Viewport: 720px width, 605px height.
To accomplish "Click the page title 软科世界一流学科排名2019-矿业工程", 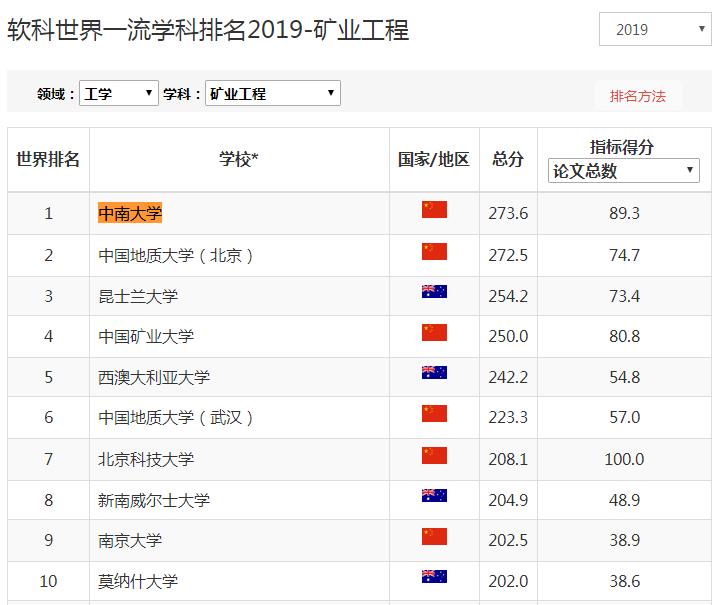I will (208, 30).
